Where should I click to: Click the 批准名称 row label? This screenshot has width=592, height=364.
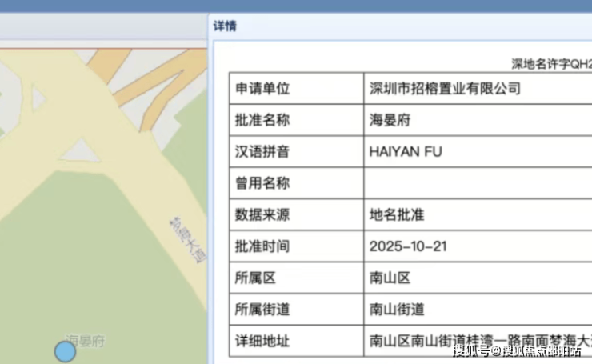(262, 120)
